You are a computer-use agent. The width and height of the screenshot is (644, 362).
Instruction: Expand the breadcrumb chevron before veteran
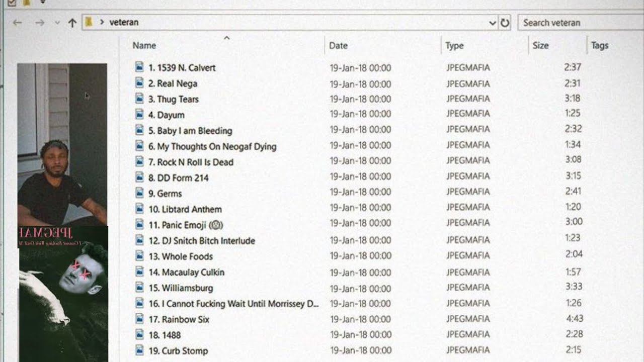102,22
